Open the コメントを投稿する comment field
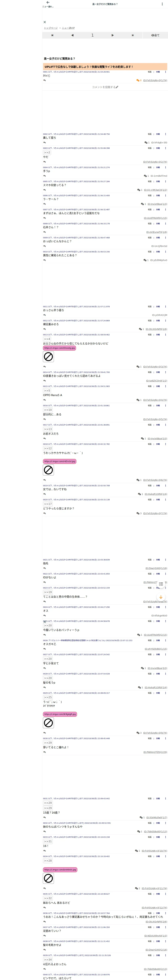The image size is (168, 980). (105, 87)
